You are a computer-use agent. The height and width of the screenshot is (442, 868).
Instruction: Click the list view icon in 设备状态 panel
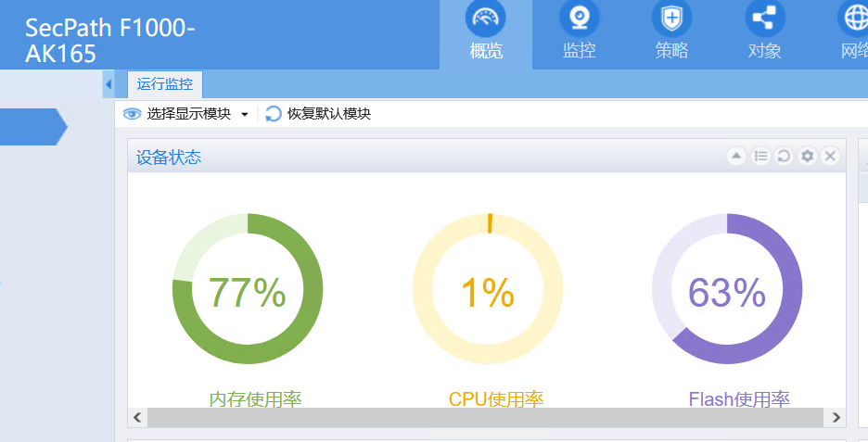point(760,157)
